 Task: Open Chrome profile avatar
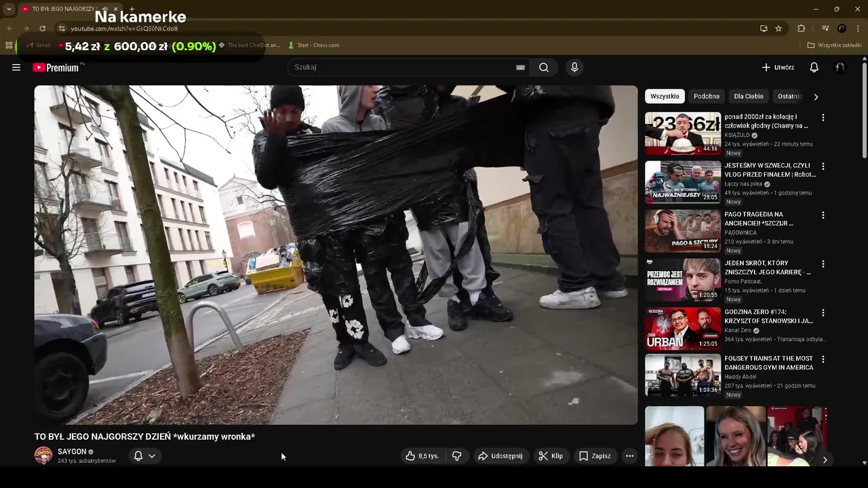click(842, 28)
